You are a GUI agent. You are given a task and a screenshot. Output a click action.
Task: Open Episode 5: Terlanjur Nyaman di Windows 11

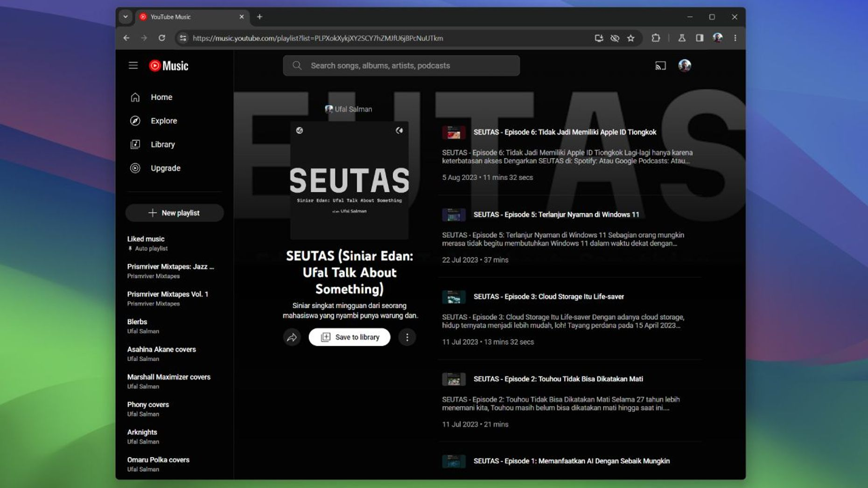point(556,215)
